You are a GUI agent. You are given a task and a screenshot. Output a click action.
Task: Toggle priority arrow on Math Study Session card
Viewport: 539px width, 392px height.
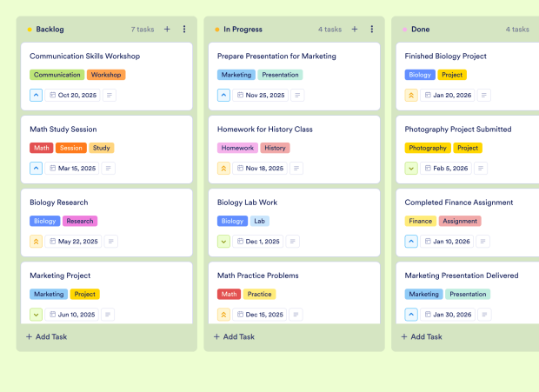pyautogui.click(x=37, y=169)
